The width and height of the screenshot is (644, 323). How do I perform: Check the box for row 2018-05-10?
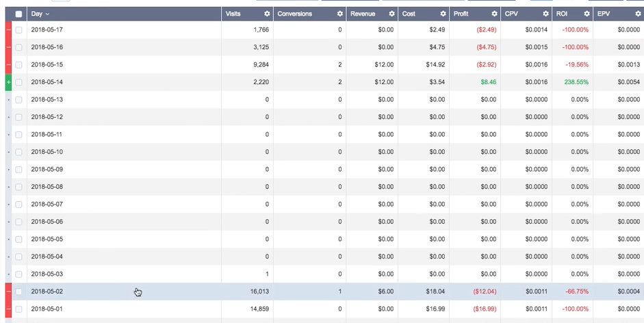[x=18, y=152]
